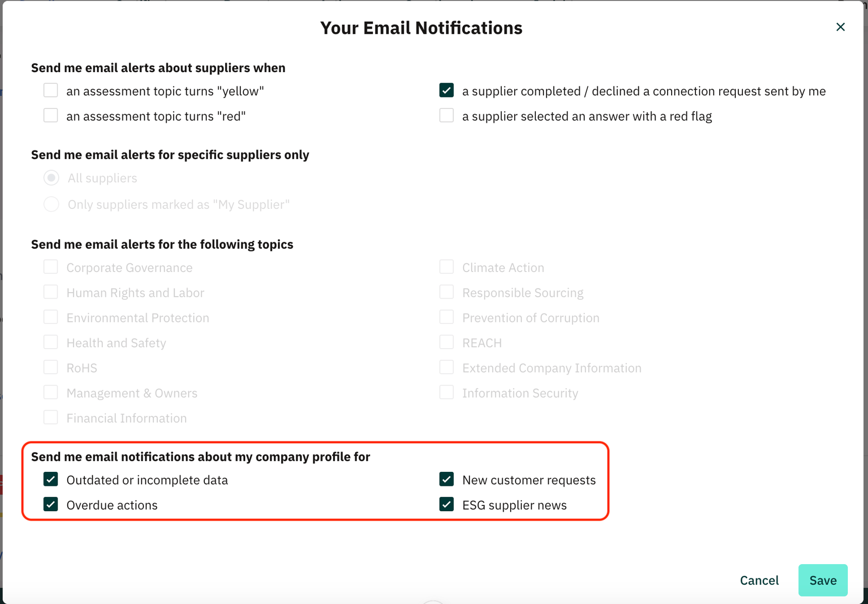This screenshot has height=604, width=868.
Task: Save the email notification settings
Action: coord(823,580)
